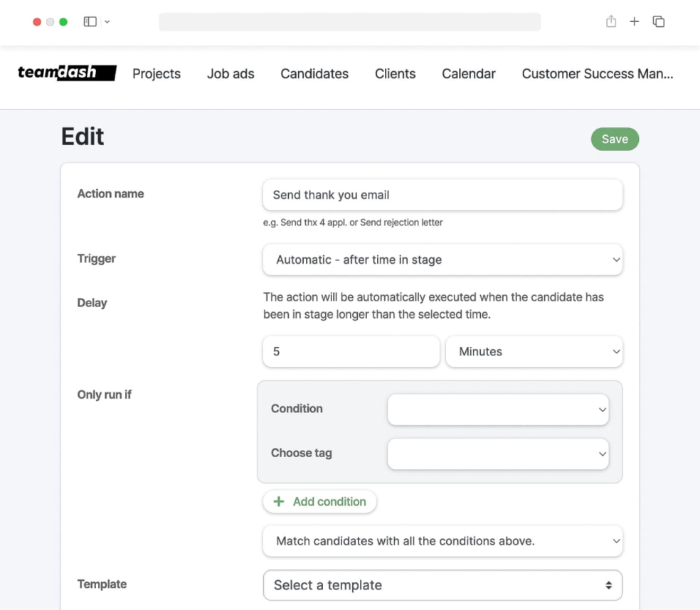Image resolution: width=700 pixels, height=610 pixels.
Task: Expand the Condition dropdown
Action: click(498, 410)
